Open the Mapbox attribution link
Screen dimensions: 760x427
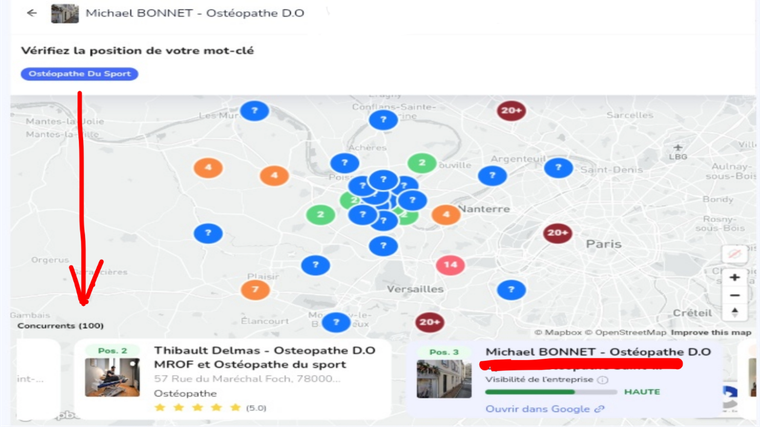click(558, 332)
